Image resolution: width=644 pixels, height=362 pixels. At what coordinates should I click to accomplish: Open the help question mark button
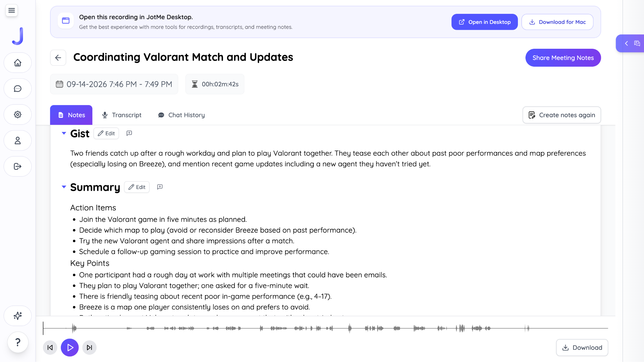tap(18, 342)
